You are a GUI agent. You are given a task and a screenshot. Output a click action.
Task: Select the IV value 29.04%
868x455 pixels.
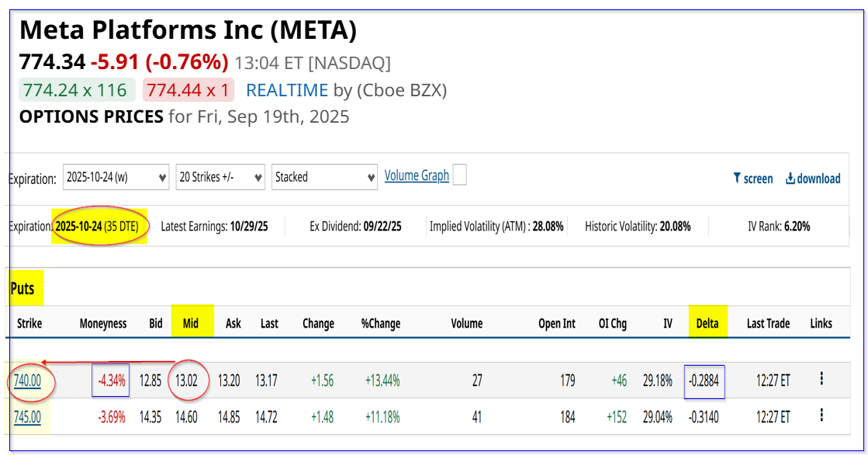coord(658,417)
